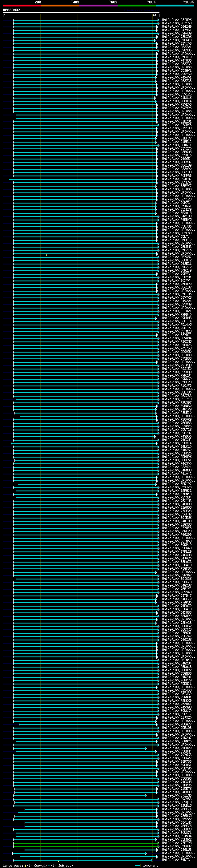Open hit UniRef100_P47961
197x868 pixels.
point(177,30)
